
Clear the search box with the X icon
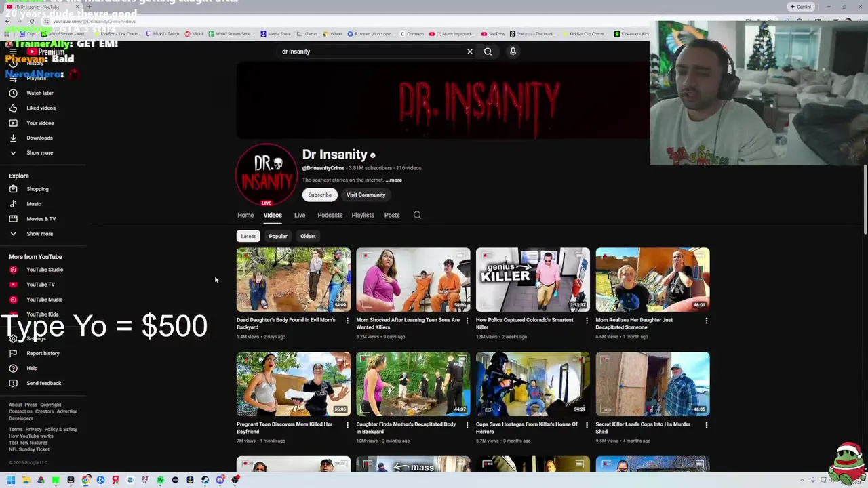tap(469, 52)
